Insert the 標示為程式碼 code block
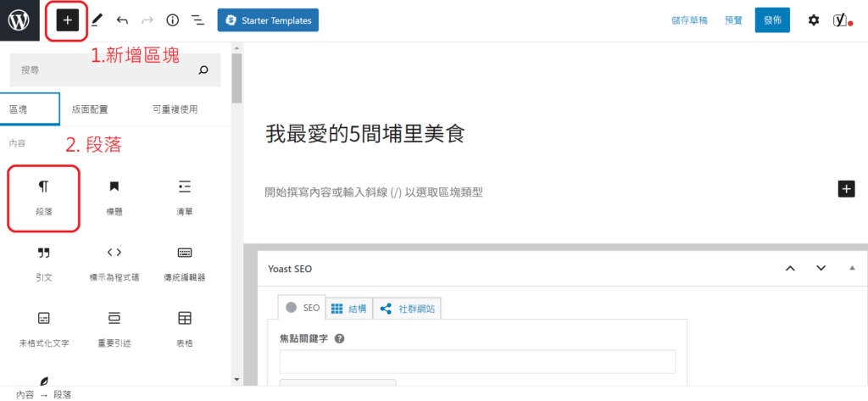Screen dimensions: 868x401 [114, 265]
